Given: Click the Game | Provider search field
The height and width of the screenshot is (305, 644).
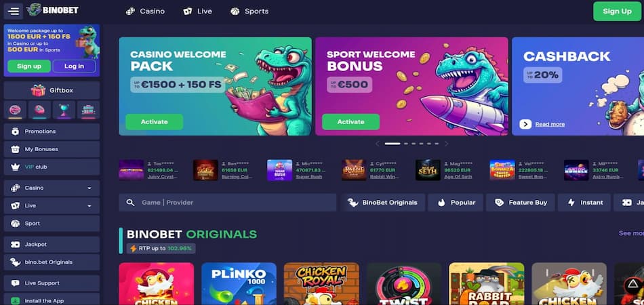Looking at the screenshot, I should pos(228,203).
